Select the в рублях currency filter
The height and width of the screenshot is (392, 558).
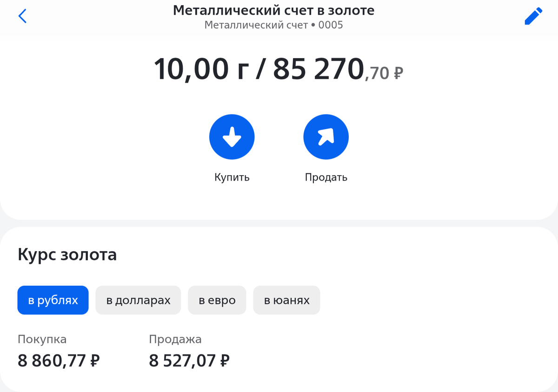53,300
